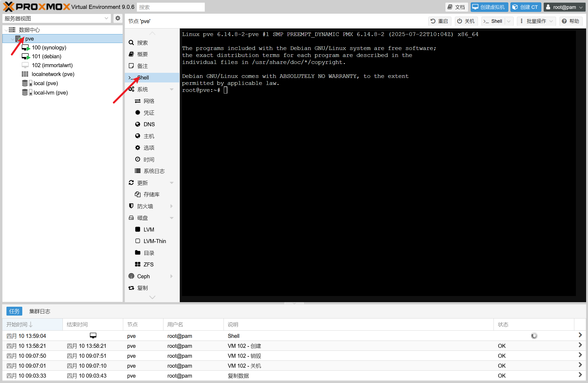The image size is (588, 383).
Task: Open the 系统日志 syslog page
Action: tap(152, 171)
